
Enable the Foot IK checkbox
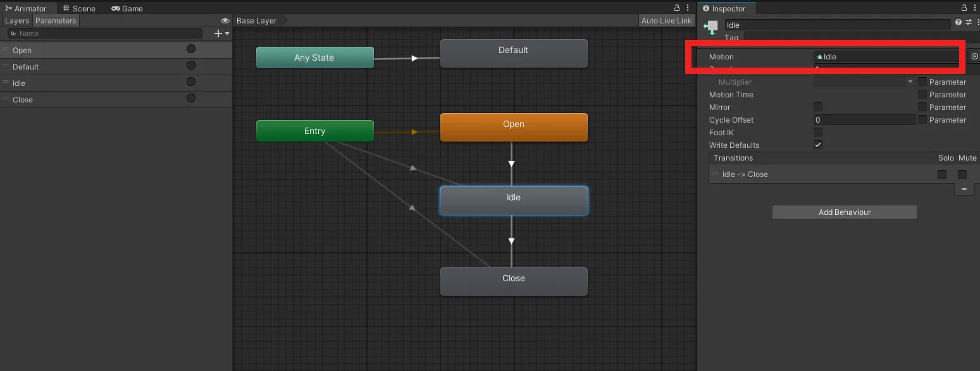pos(818,132)
